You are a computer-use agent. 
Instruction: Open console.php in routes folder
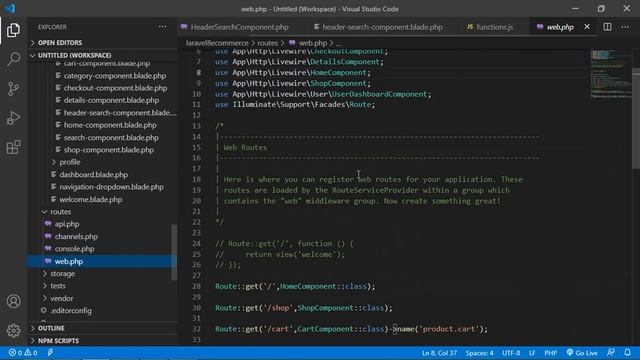pyautogui.click(x=74, y=249)
